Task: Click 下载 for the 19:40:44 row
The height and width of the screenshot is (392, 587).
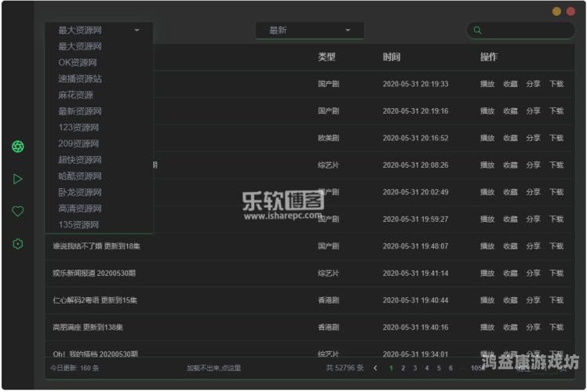Action: coord(556,300)
